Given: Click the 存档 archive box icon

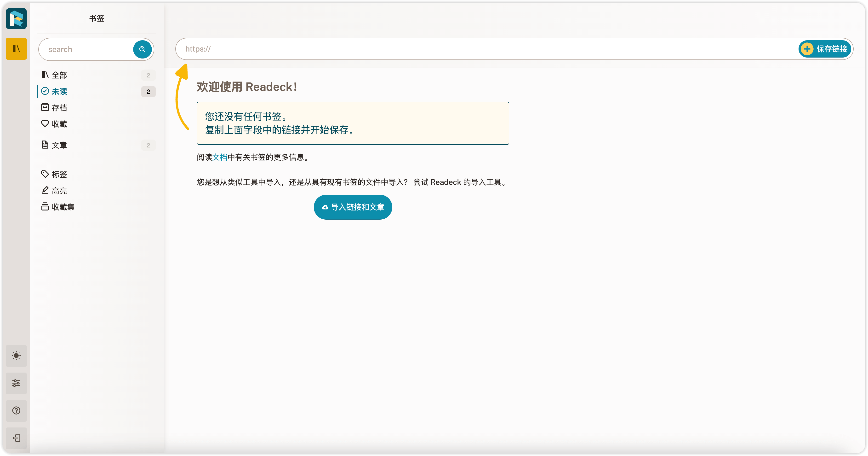Looking at the screenshot, I should click(x=45, y=107).
